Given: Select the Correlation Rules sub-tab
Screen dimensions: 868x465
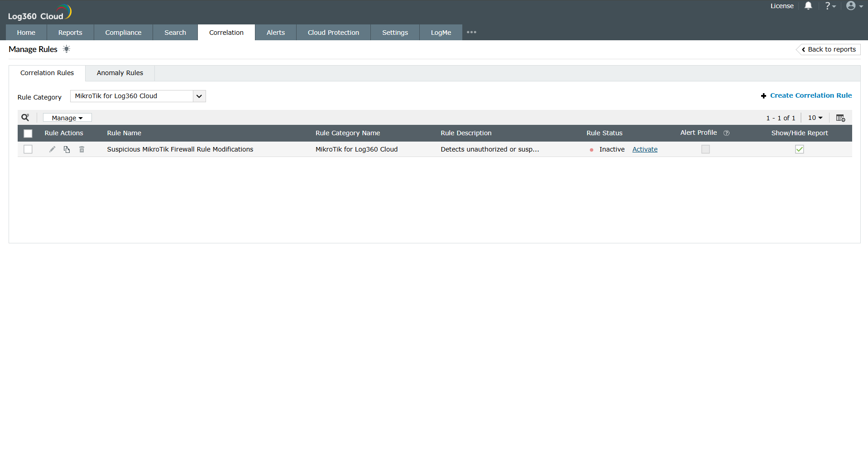Looking at the screenshot, I should point(47,73).
